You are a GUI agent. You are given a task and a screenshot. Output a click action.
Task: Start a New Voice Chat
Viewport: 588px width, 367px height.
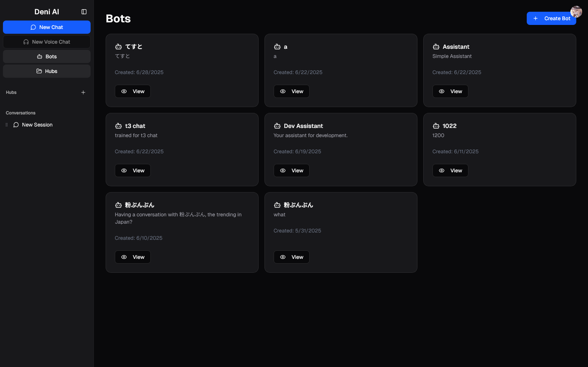47,42
